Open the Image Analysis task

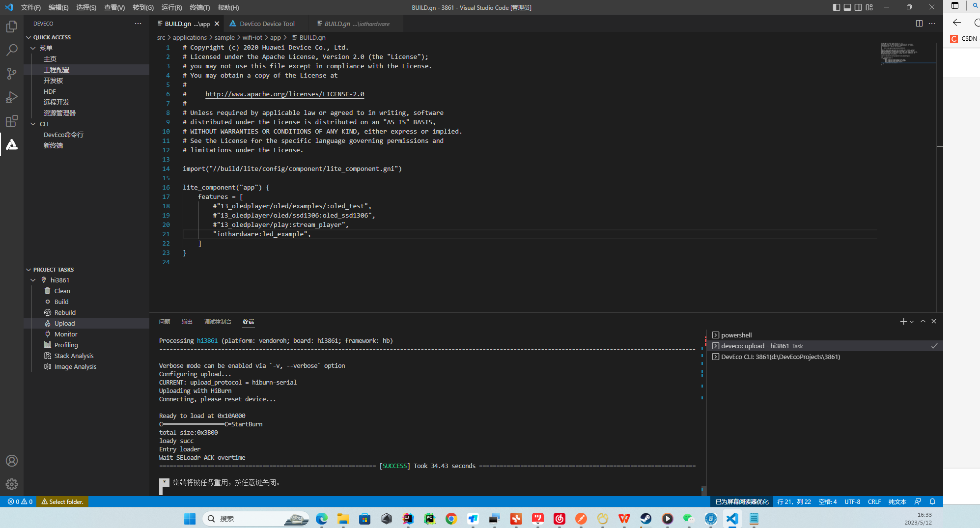pos(75,366)
